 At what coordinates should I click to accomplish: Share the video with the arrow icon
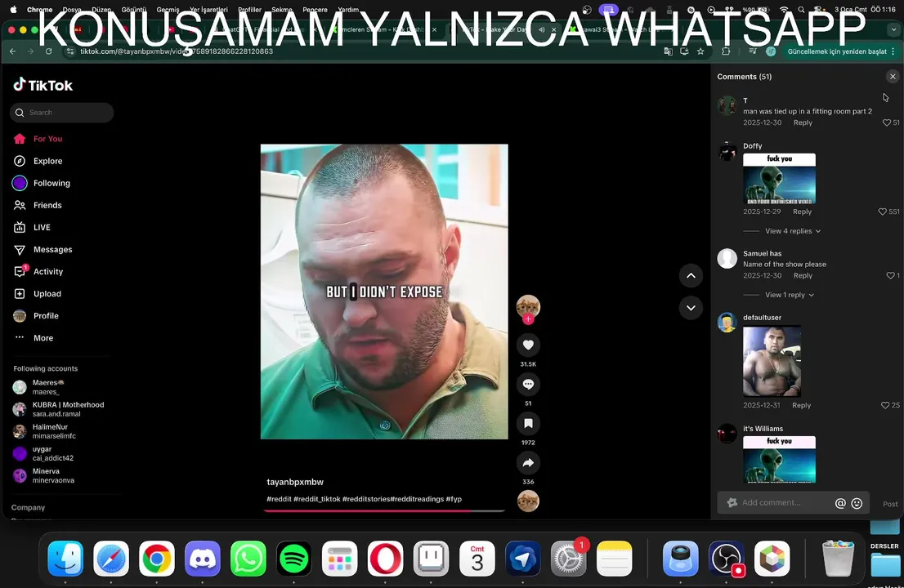point(528,462)
